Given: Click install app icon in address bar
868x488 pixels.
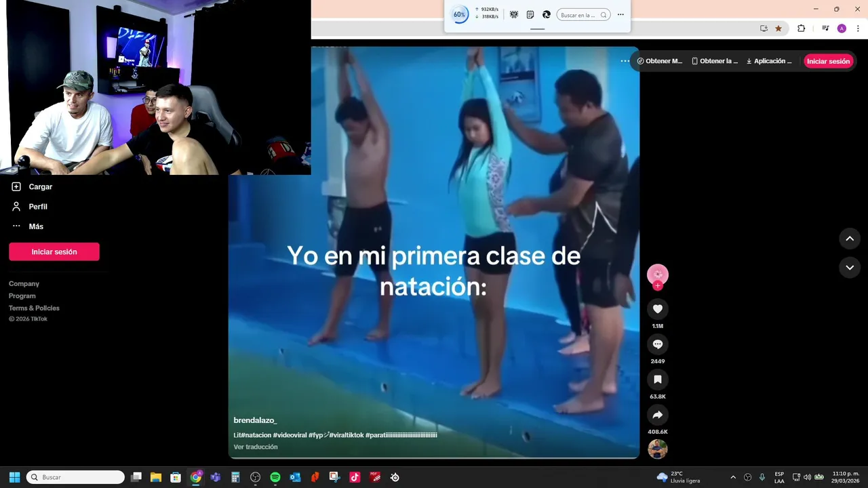Looking at the screenshot, I should click(764, 28).
